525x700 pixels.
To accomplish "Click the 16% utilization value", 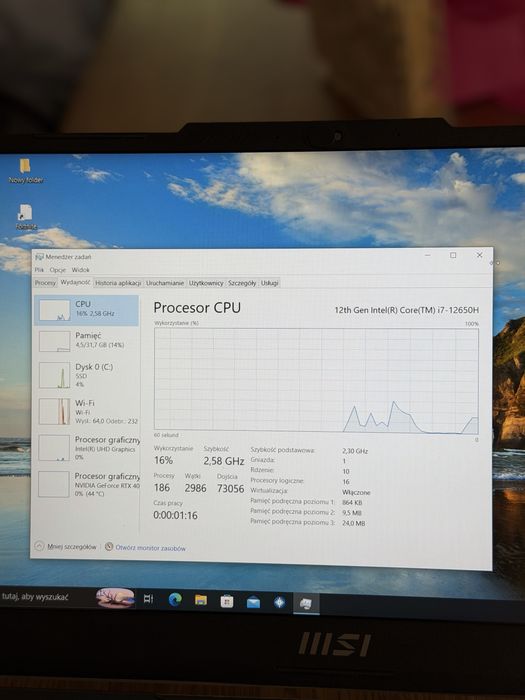I will (x=163, y=460).
